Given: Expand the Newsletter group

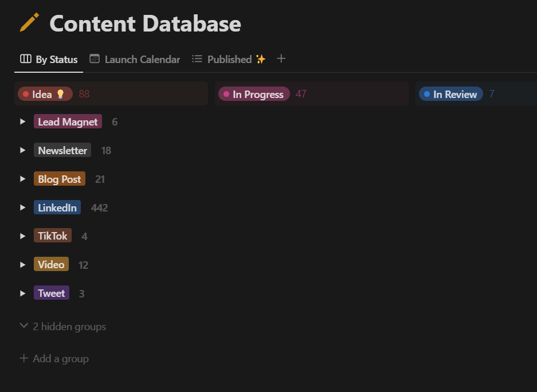Looking at the screenshot, I should [x=22, y=150].
